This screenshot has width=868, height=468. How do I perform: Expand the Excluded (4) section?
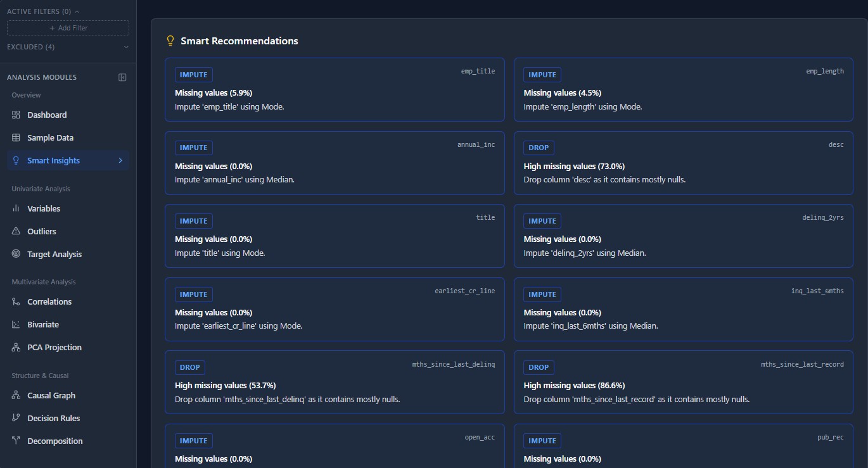coord(126,47)
